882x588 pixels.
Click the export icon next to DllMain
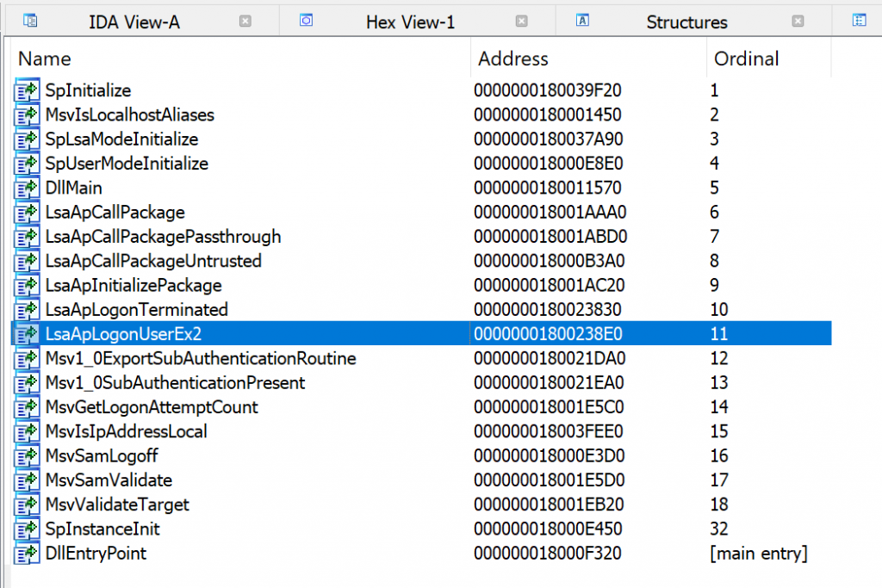point(28,188)
